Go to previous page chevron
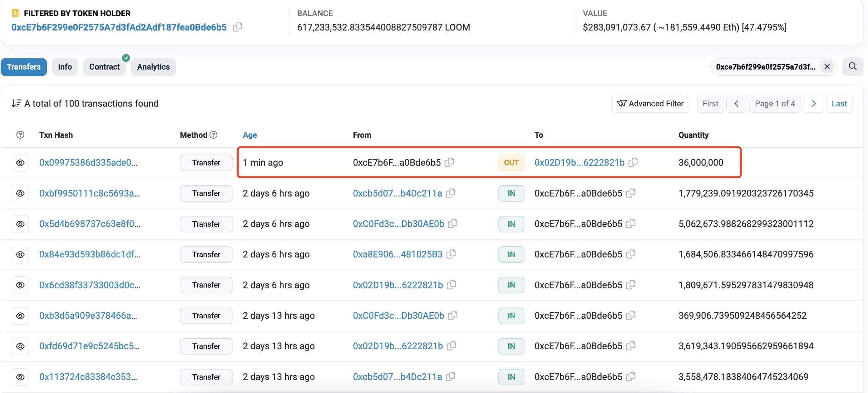Image resolution: width=868 pixels, height=393 pixels. click(736, 104)
